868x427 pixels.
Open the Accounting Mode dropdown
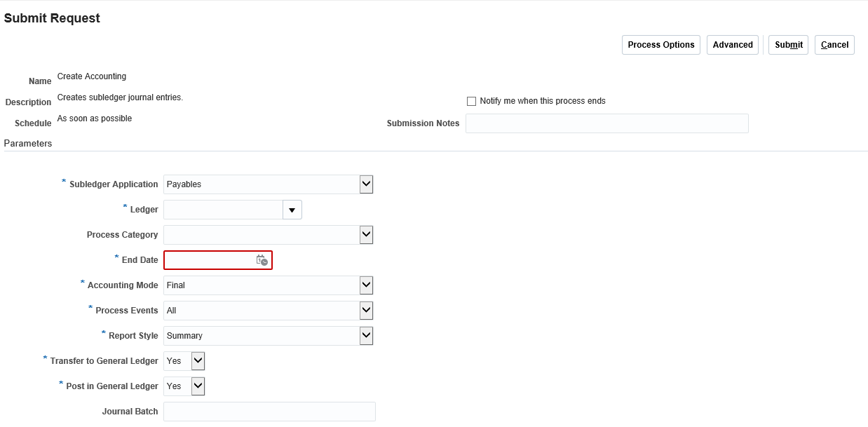pos(365,285)
